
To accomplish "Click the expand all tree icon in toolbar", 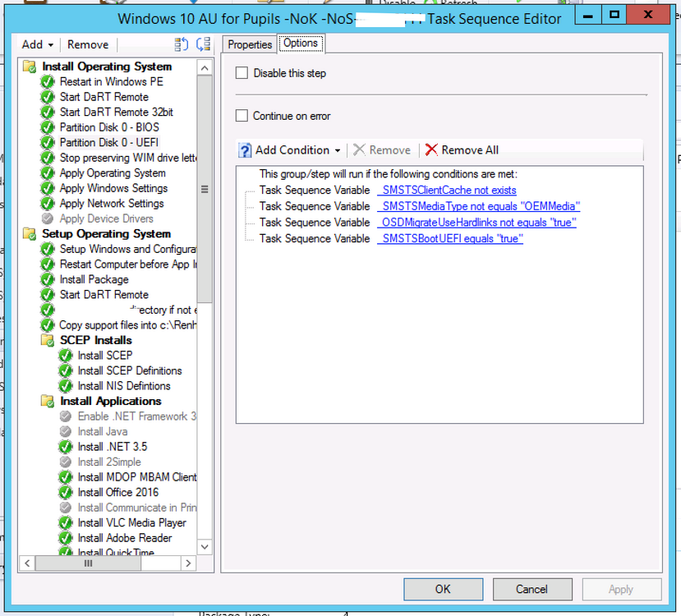I will [x=181, y=44].
